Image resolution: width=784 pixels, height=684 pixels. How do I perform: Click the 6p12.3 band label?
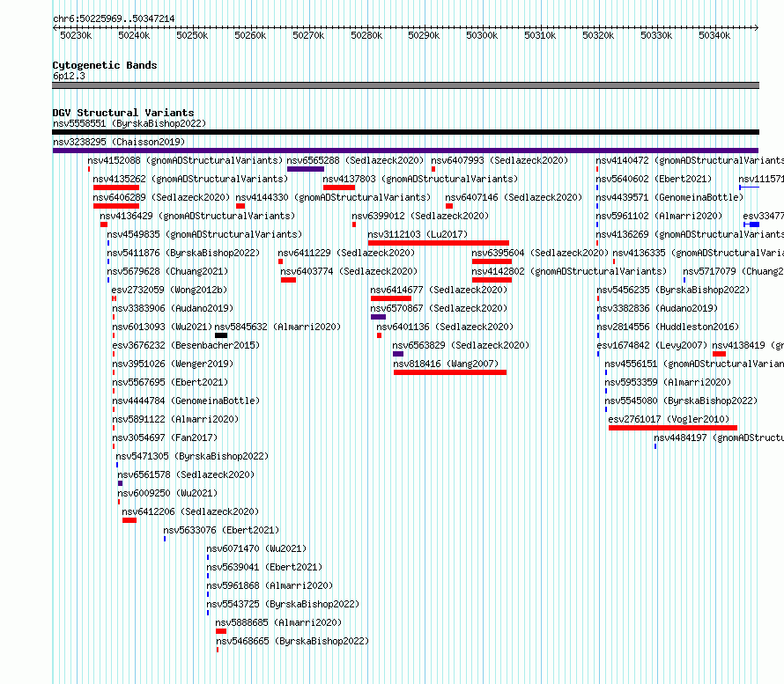pyautogui.click(x=69, y=76)
